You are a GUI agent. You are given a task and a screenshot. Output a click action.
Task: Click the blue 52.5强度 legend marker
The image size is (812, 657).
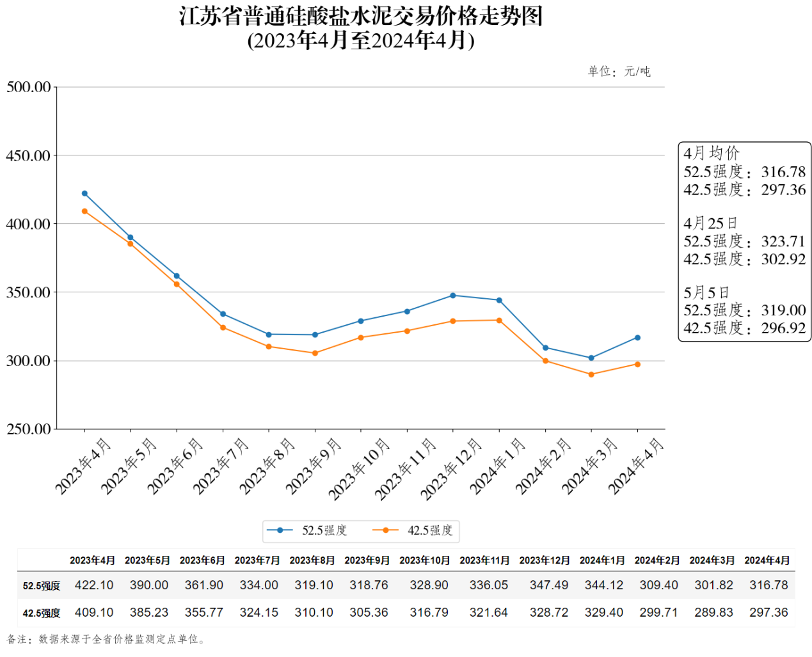coord(280,530)
